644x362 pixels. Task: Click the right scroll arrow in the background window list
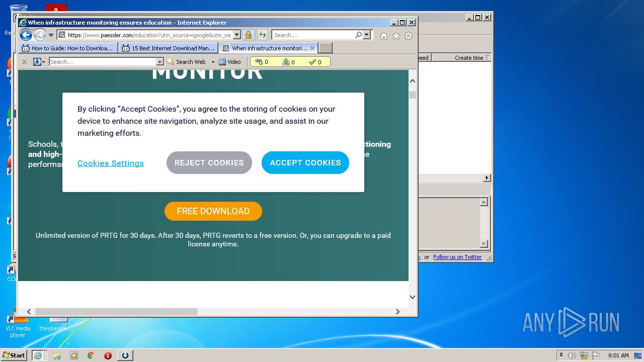[487, 178]
